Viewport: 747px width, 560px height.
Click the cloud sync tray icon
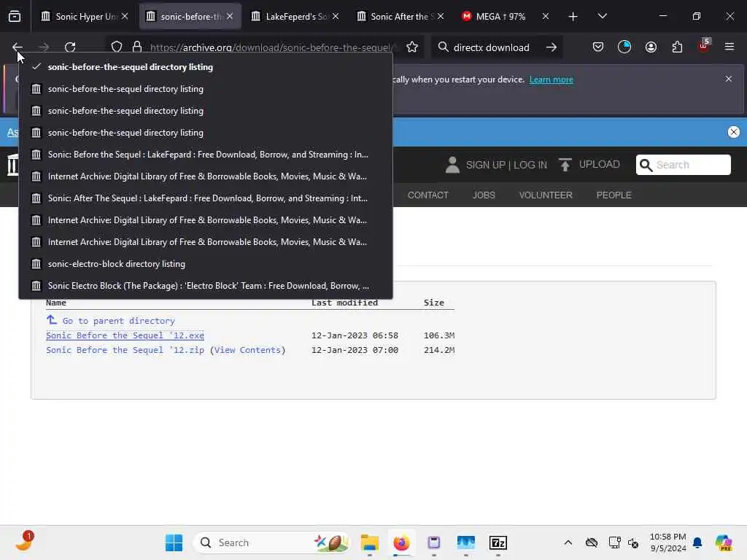pos(591,542)
